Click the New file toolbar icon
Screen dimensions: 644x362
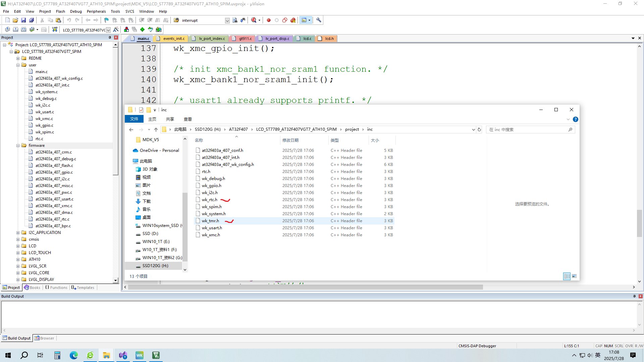click(x=7, y=20)
